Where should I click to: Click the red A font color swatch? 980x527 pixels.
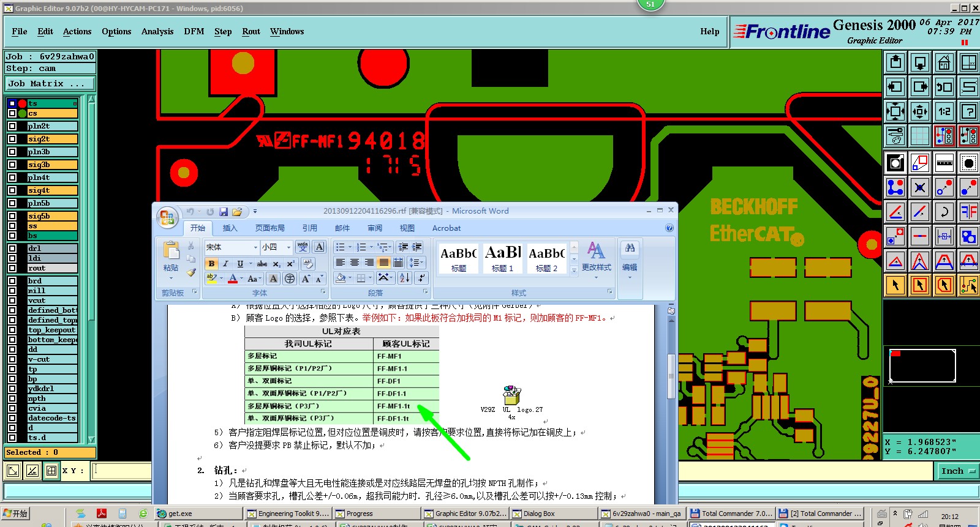[233, 278]
